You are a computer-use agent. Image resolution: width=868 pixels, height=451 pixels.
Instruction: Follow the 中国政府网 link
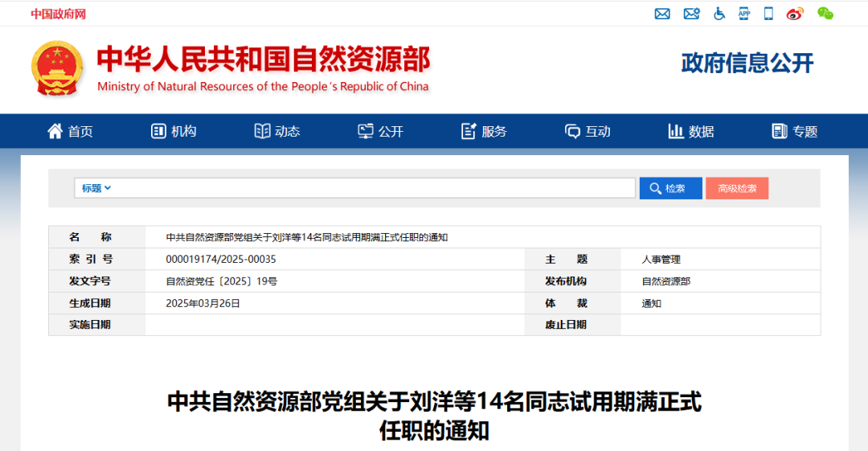(58, 14)
